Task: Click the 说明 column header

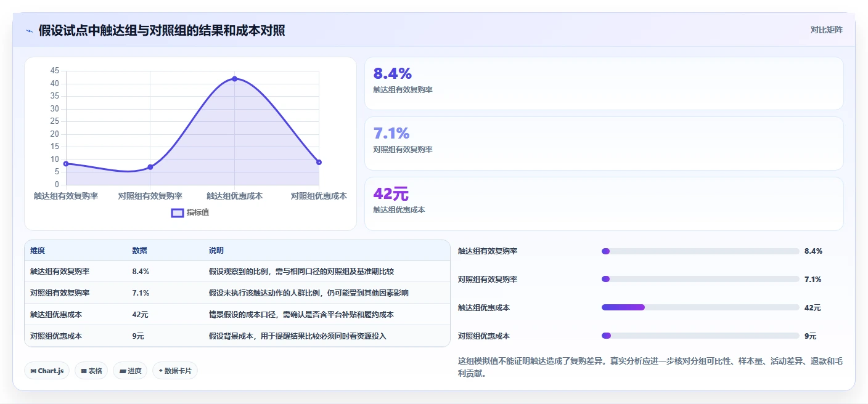Action: 216,251
